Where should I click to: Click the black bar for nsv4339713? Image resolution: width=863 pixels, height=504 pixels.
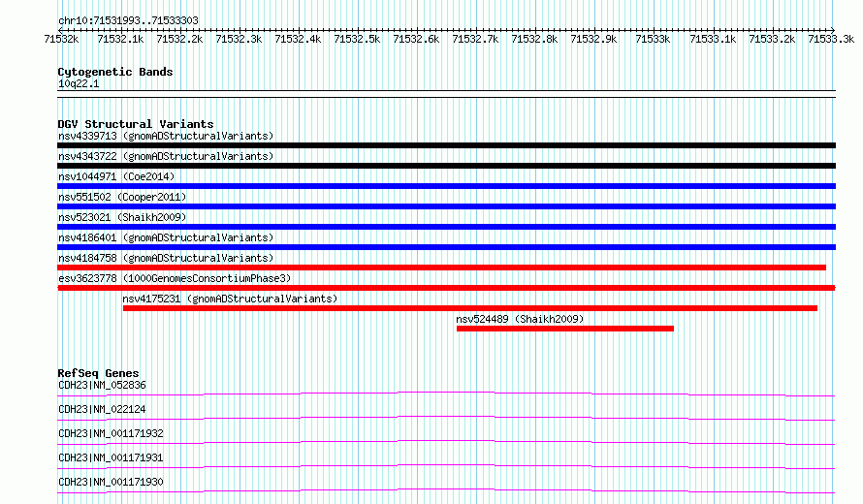(x=446, y=145)
